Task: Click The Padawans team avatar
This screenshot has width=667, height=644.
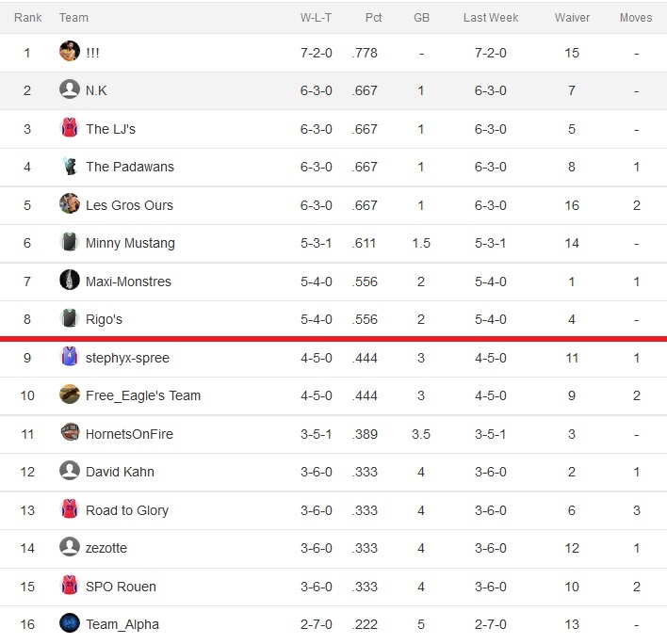Action: click(70, 166)
